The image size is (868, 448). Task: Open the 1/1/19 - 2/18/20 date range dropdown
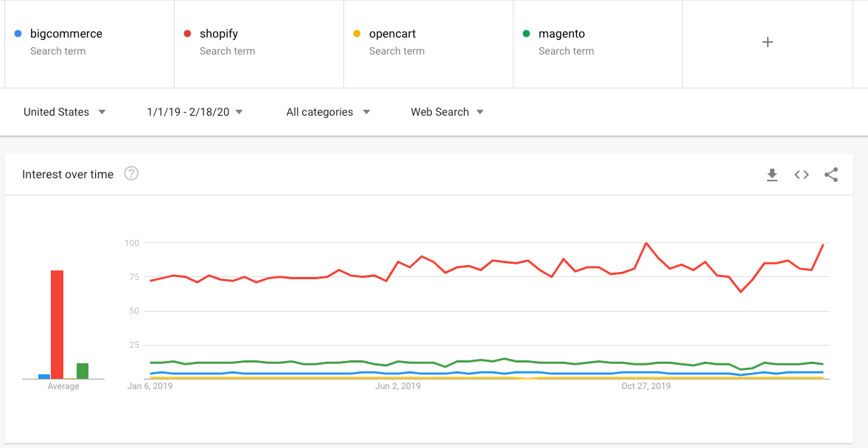194,112
